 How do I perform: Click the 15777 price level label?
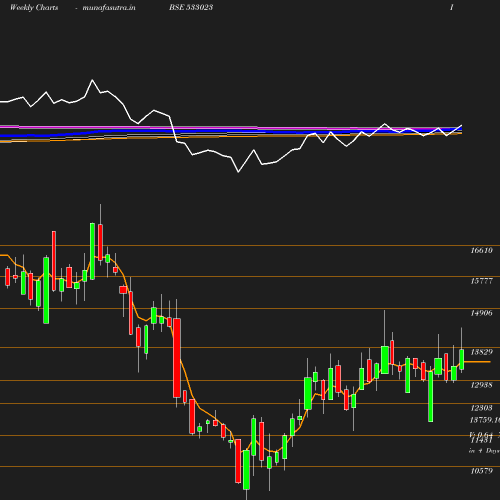pos(481,281)
